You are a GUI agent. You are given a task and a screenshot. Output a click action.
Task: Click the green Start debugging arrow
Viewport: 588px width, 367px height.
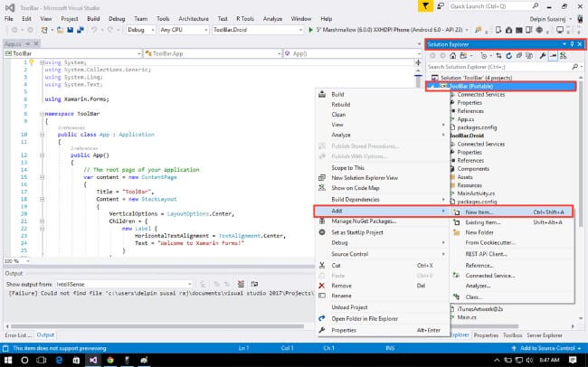click(310, 30)
